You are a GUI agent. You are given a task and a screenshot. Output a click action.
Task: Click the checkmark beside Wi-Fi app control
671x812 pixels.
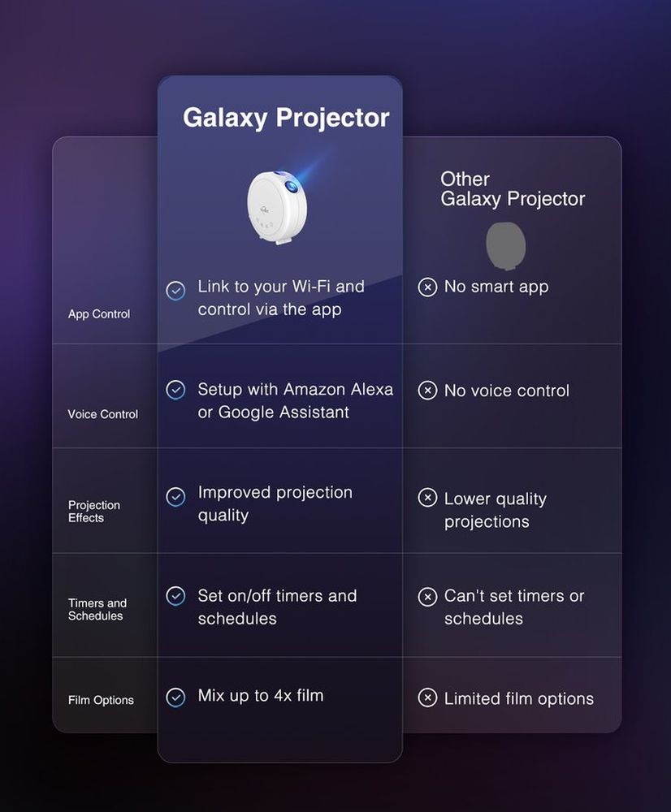tap(175, 291)
